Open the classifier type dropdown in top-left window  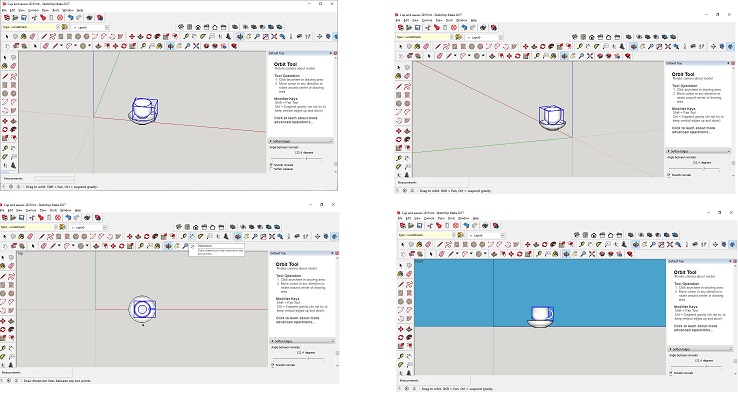click(x=58, y=27)
